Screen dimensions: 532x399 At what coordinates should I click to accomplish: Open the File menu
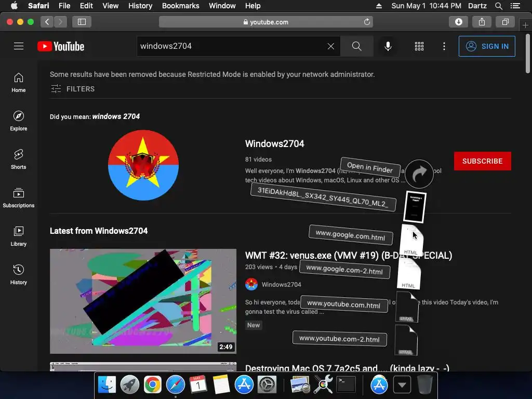(64, 6)
